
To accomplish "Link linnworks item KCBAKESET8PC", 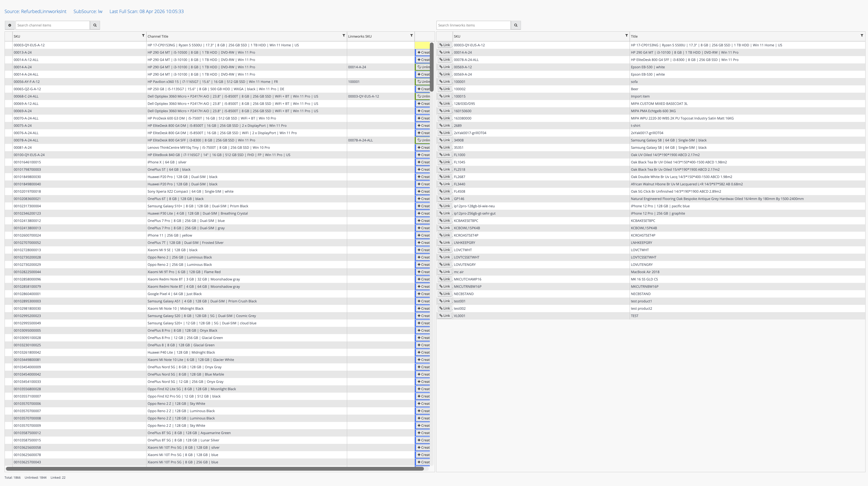I will point(444,221).
